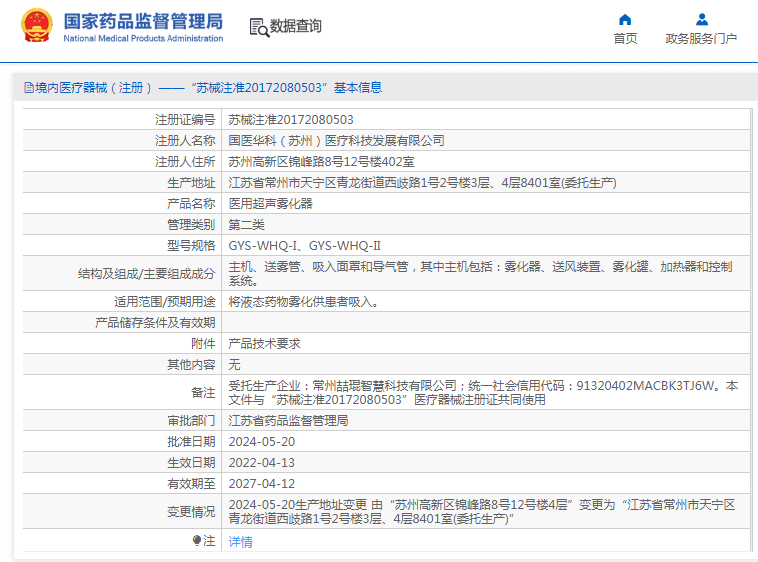Click the 生效日期 label

(x=191, y=462)
